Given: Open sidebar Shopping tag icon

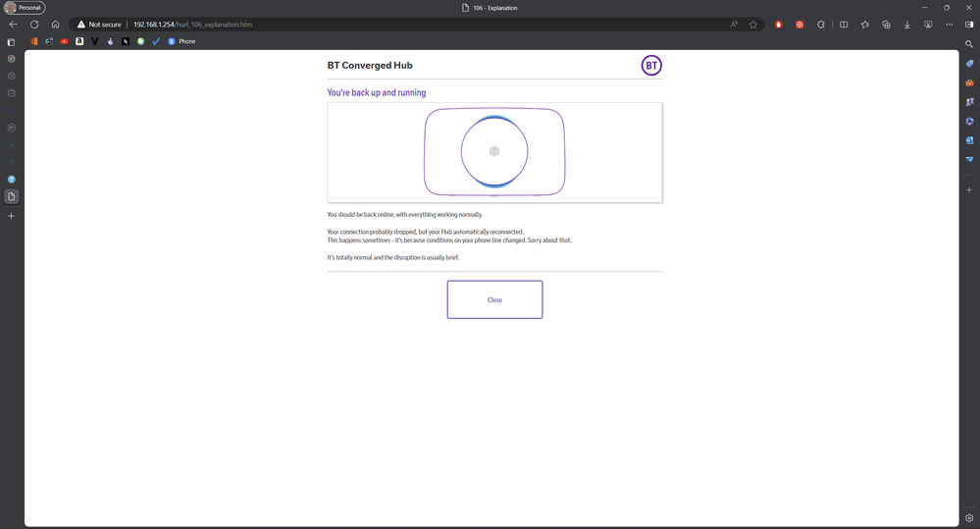Looking at the screenshot, I should click(969, 64).
